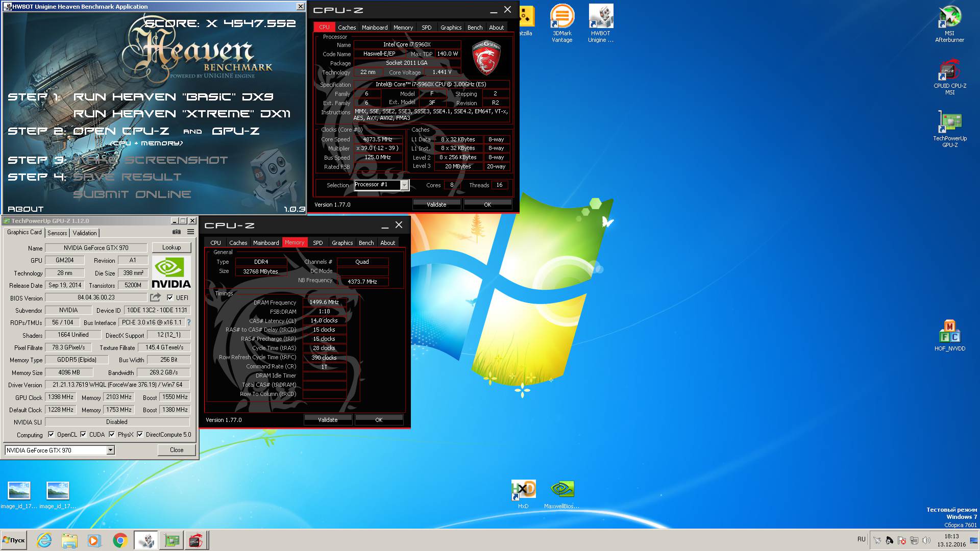Launch Google Chrome from the taskbar
This screenshot has height=551, width=980.
120,540
